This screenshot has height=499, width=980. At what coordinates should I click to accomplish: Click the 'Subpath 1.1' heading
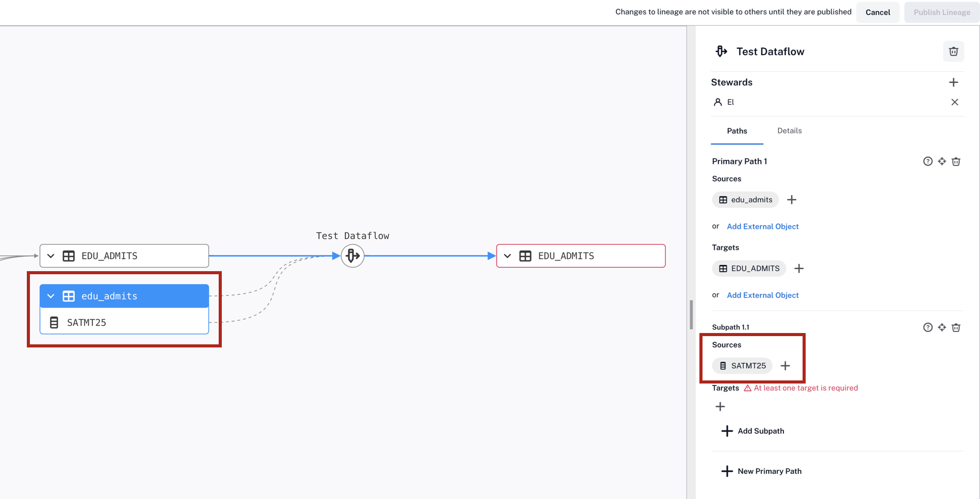tap(730, 327)
